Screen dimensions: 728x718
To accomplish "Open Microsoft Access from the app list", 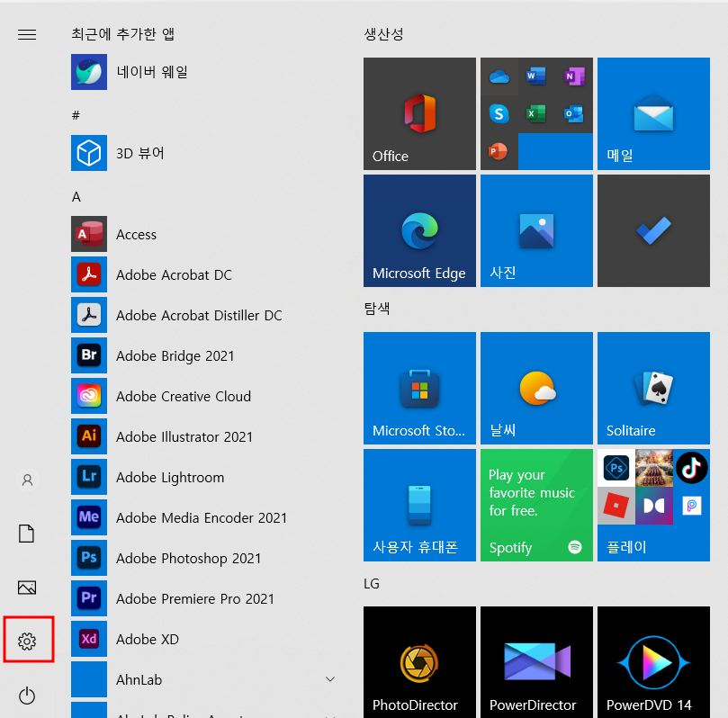I will tap(204, 234).
